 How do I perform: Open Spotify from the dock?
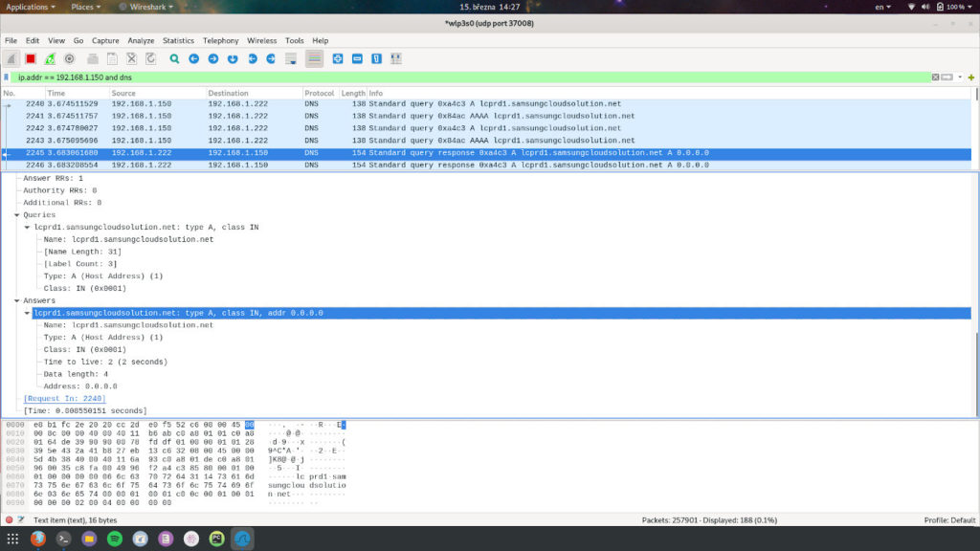click(115, 539)
